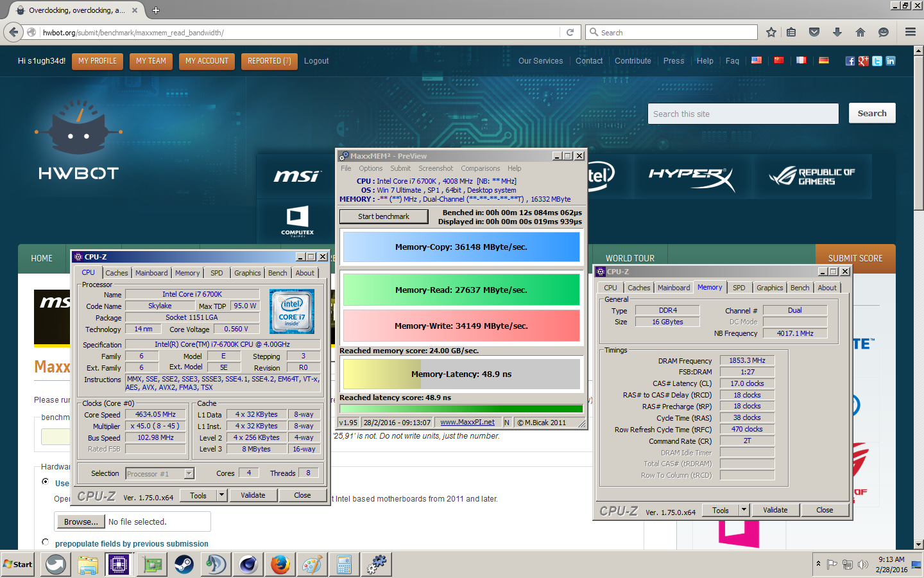
Task: Open the www.MaxxPI.net link
Action: coord(468,422)
